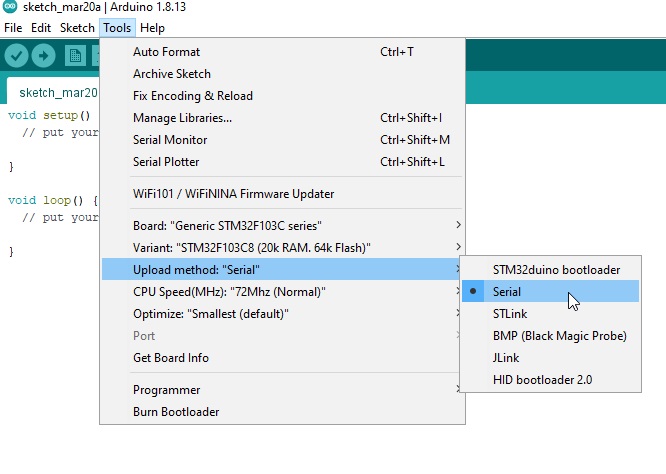Select the Serial upload method radio option

[550, 291]
